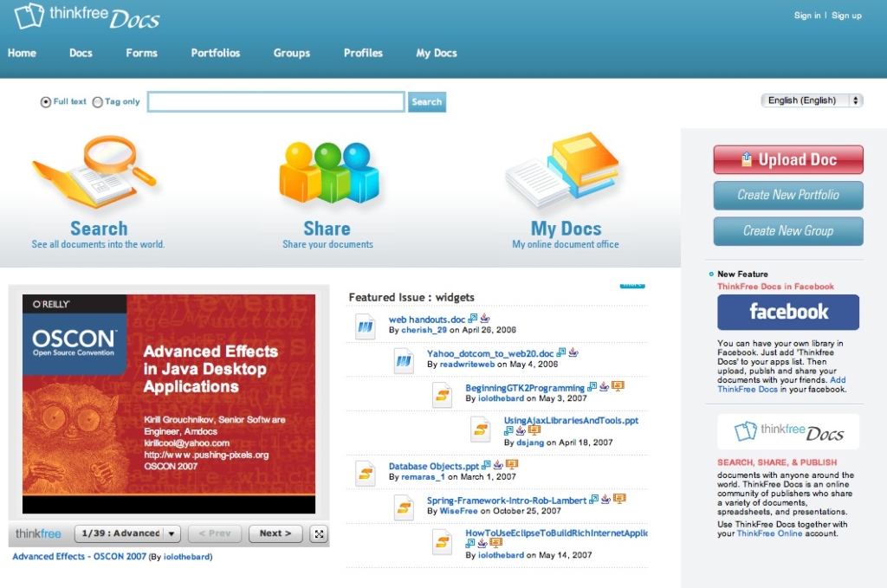This screenshot has height=588, width=887.
Task: Click the Sign up link
Action: pos(846,16)
